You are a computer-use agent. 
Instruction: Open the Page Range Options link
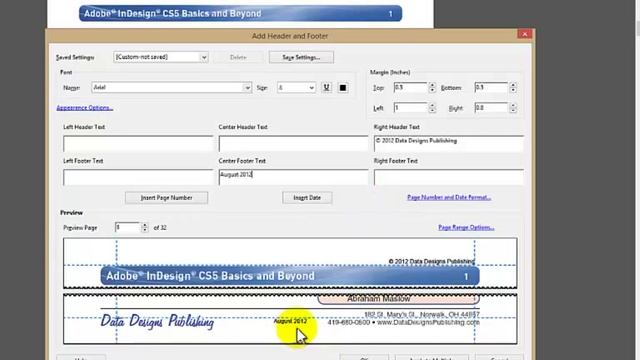click(x=466, y=227)
